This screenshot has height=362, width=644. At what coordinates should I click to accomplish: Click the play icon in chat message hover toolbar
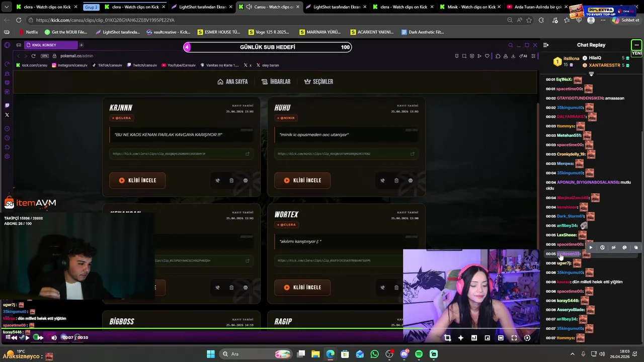pos(591,247)
